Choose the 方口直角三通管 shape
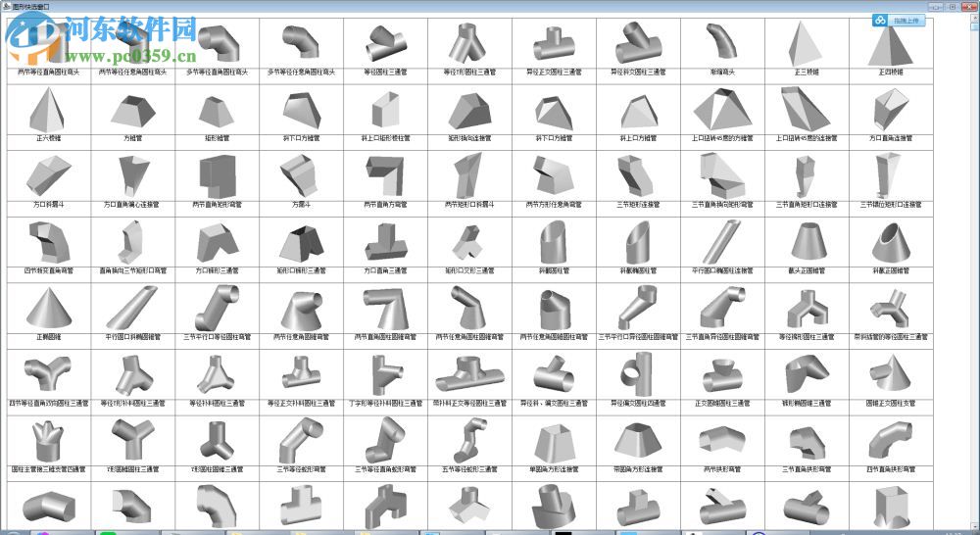Viewport: 980px width, 535px height. click(385, 242)
